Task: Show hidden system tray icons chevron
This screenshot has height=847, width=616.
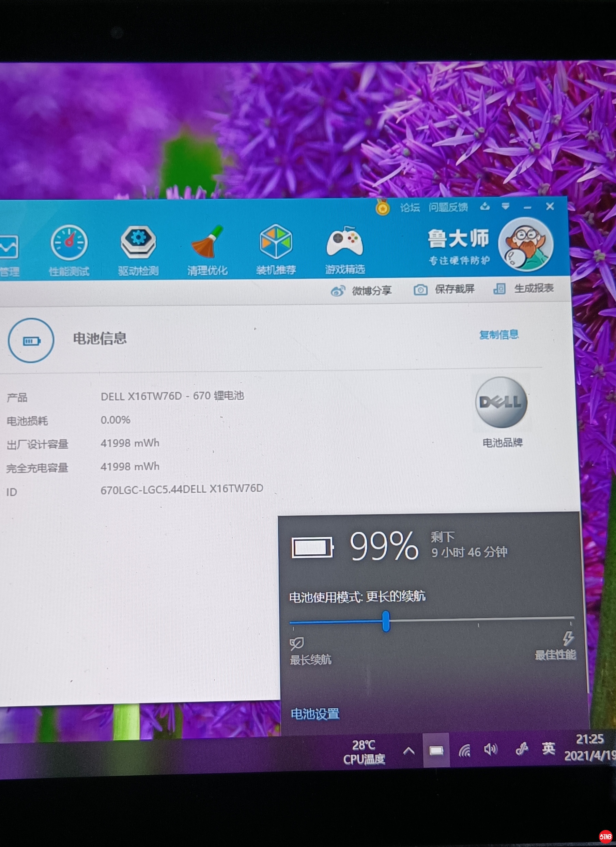Action: tap(409, 751)
